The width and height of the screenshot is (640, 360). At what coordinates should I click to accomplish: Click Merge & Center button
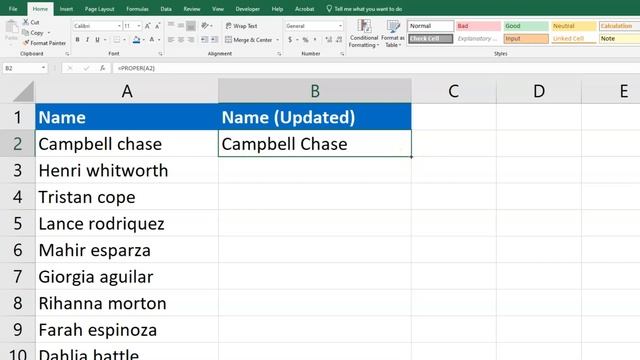[248, 40]
